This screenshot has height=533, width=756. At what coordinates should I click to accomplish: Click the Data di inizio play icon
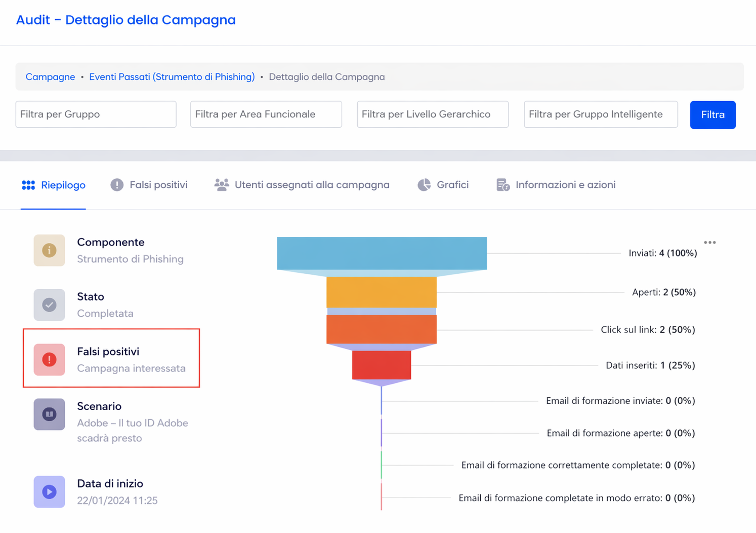[49, 491]
